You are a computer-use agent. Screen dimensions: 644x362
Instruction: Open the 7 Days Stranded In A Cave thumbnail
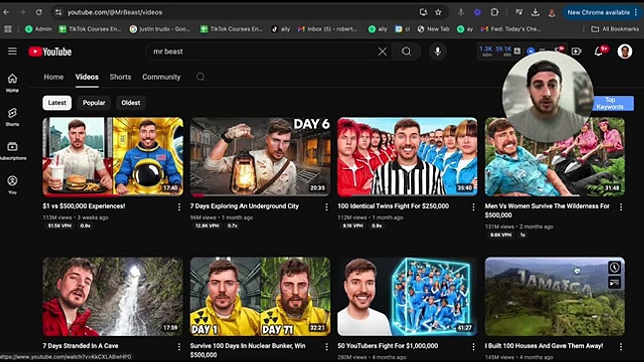[113, 297]
